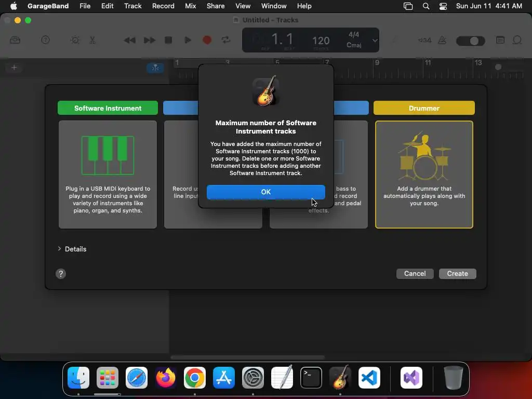The height and width of the screenshot is (399, 532).
Task: Open the Apple menu
Action: click(x=14, y=6)
